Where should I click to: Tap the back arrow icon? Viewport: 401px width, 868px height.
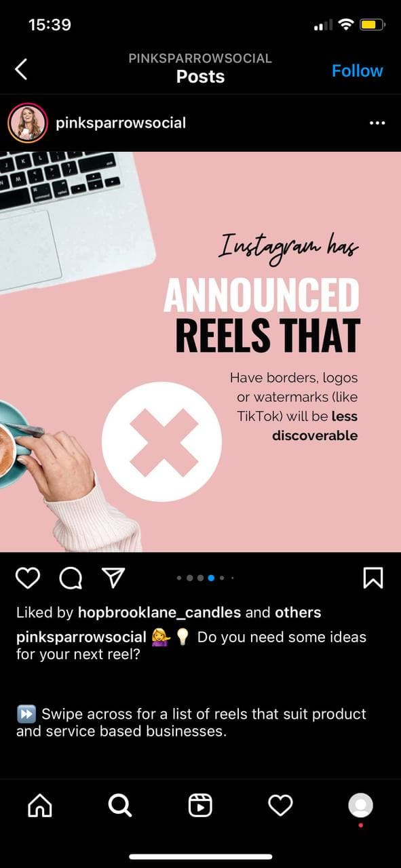21,69
